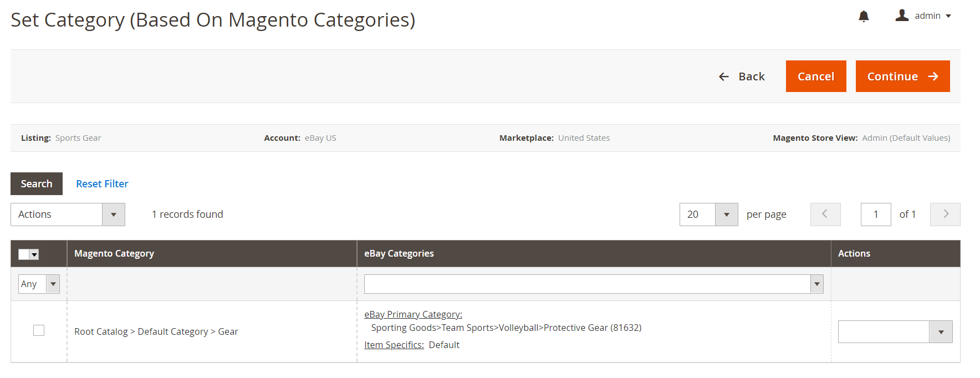The width and height of the screenshot is (980, 378).
Task: Open the Actions dropdown
Action: [x=68, y=214]
